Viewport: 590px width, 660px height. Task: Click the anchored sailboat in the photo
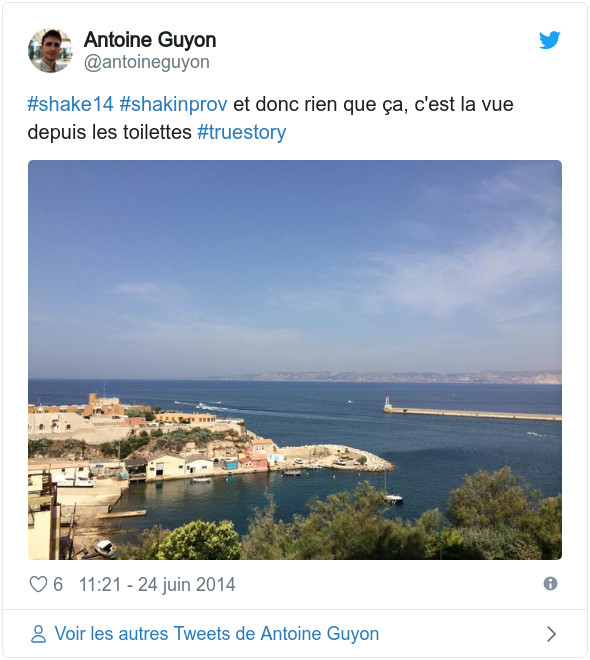[391, 490]
